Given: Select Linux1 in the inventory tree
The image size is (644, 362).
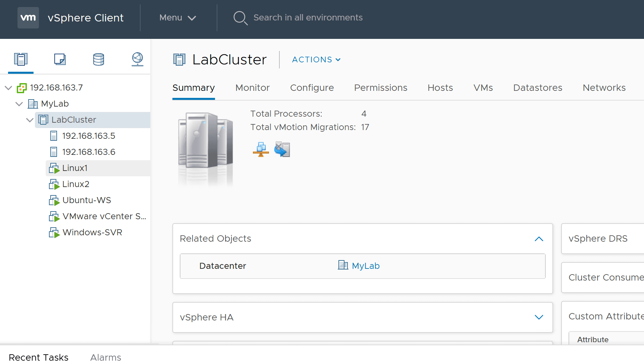Looking at the screenshot, I should [75, 168].
